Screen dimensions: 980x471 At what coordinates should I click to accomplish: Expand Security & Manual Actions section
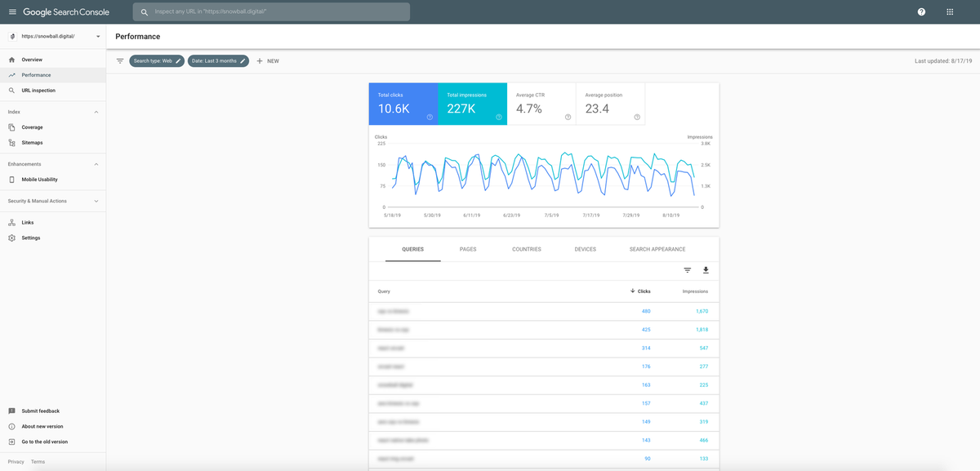[x=96, y=201]
